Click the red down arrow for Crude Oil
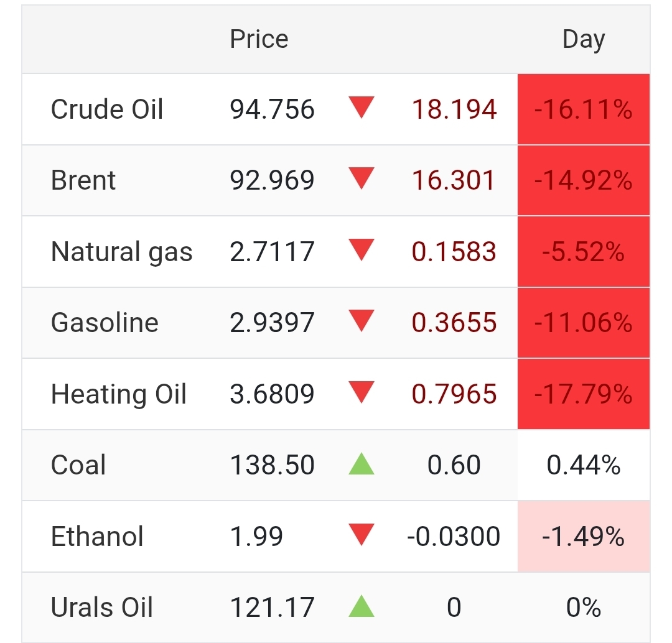The width and height of the screenshot is (672, 643). pyautogui.click(x=361, y=108)
